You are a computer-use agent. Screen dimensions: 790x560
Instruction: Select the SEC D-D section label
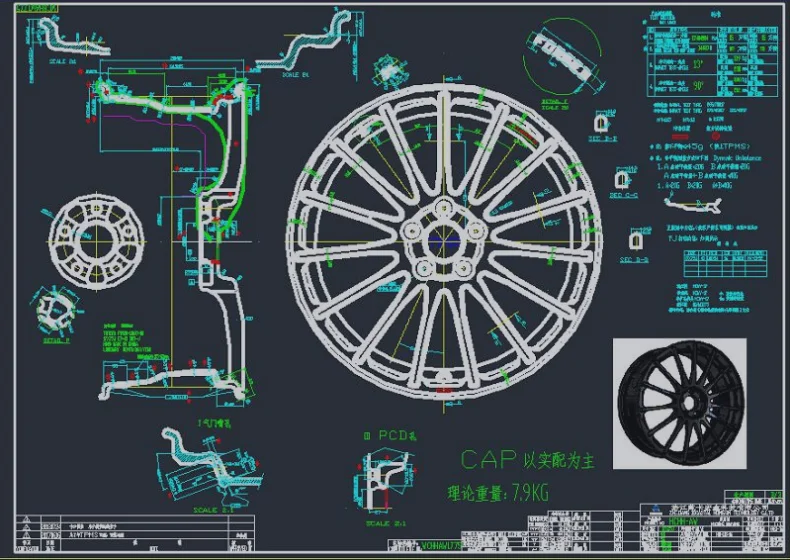634,260
